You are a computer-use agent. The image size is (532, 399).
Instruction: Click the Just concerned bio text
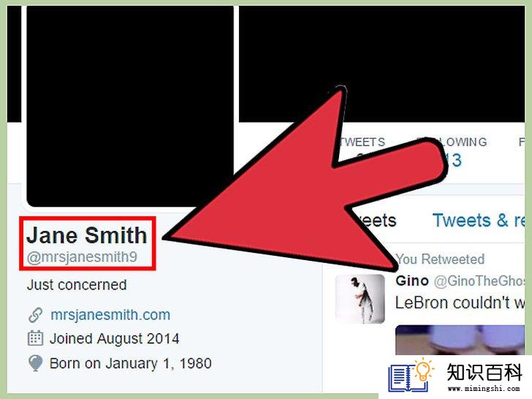[x=77, y=285]
